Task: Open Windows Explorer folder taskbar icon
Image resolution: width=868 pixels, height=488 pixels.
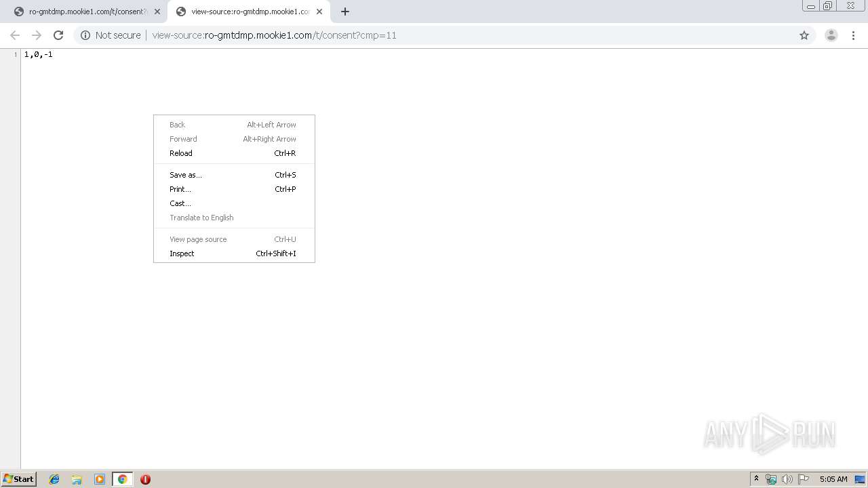Action: pos(77,479)
